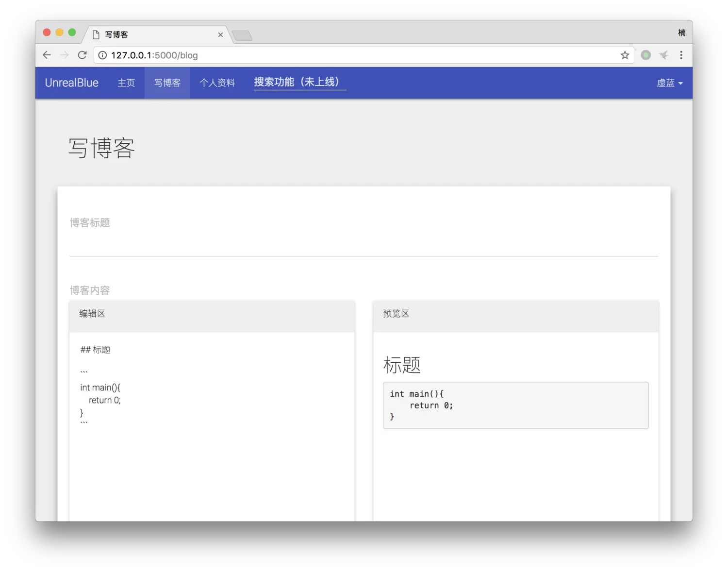Go to 主页 in the navbar

pyautogui.click(x=126, y=83)
